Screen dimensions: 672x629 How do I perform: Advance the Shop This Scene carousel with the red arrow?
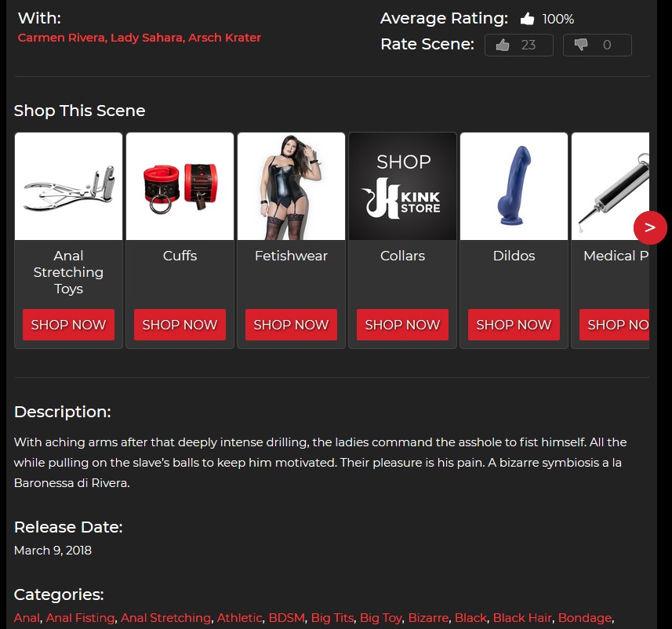[x=650, y=227]
